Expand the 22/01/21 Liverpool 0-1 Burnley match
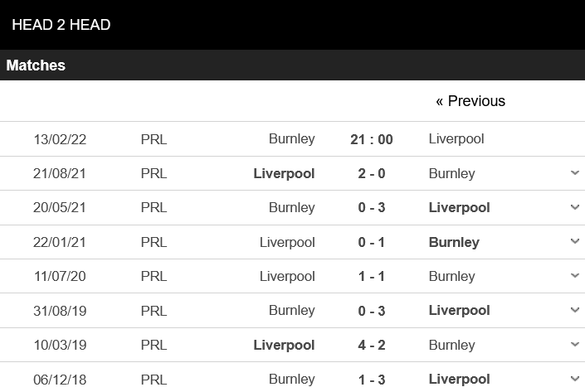The image size is (585, 392). click(x=575, y=241)
